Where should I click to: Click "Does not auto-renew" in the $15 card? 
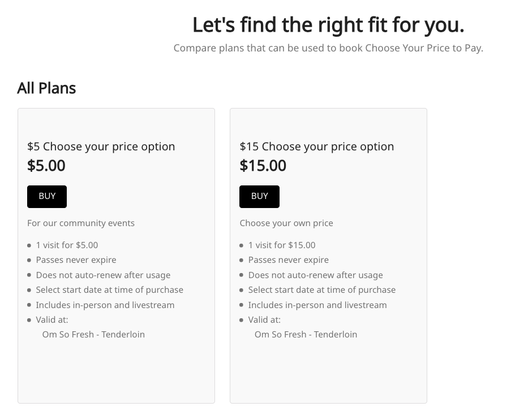315,275
